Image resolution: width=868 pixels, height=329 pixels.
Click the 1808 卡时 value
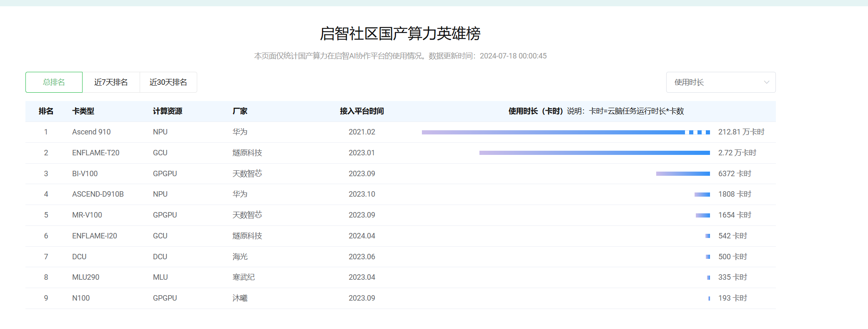click(735, 194)
